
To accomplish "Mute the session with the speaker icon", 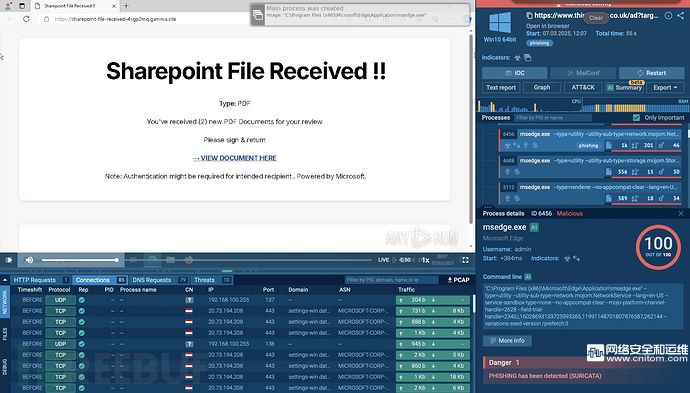I will 29,260.
